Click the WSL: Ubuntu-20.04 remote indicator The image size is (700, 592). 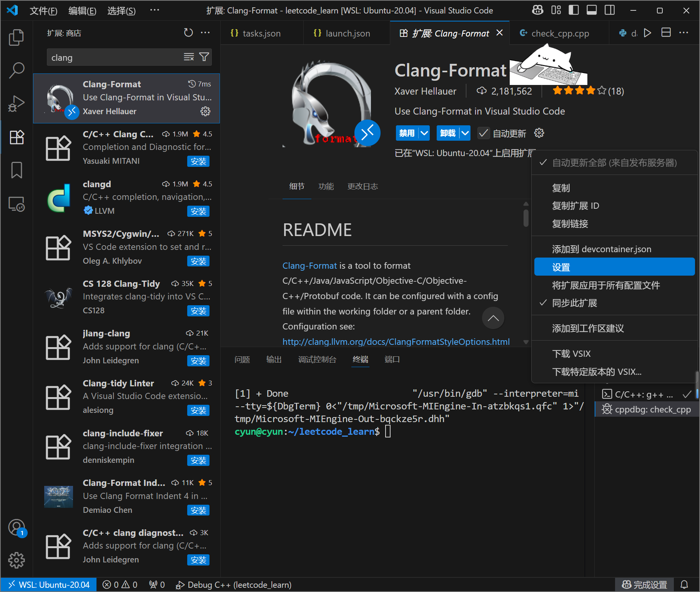[x=49, y=585]
